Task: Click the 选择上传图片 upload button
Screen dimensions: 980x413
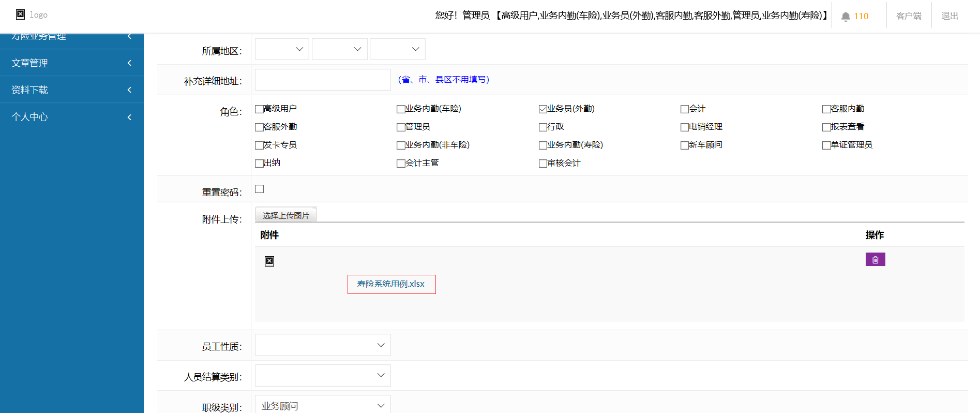Action: coord(285,215)
